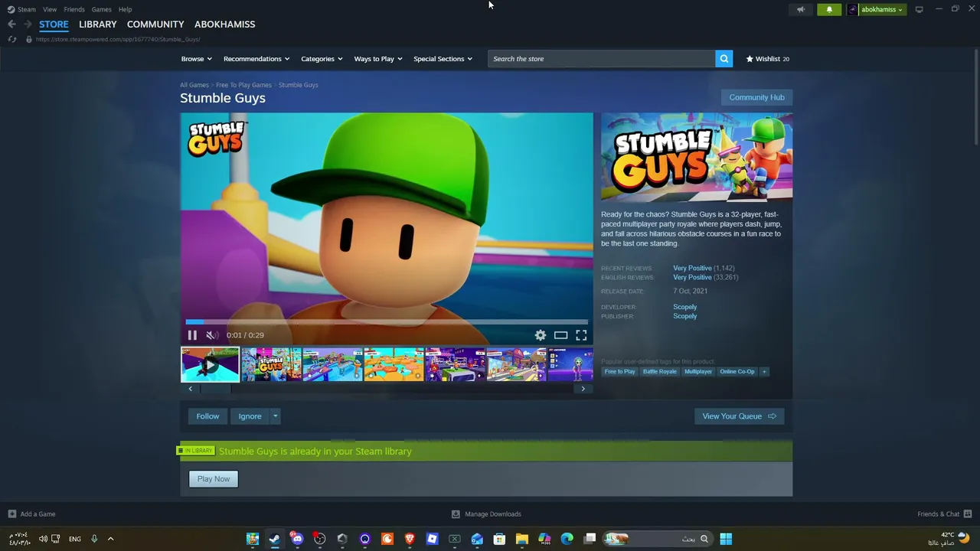Open the ABOKHAMISS profile tab
This screenshot has width=980, height=551.
[225, 24]
